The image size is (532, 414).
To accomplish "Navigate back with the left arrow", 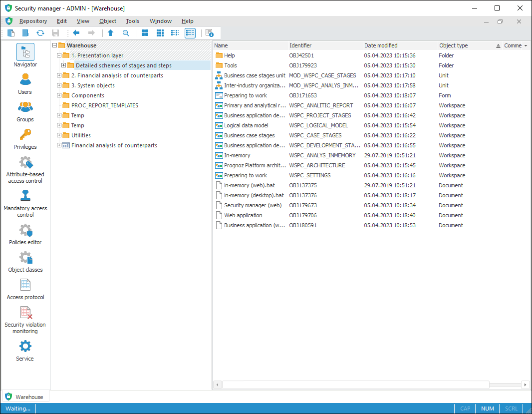I will 76,33.
